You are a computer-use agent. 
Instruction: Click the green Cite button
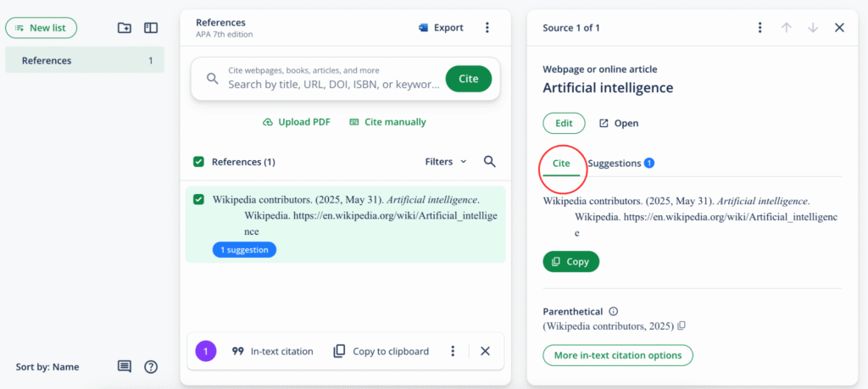pos(468,79)
